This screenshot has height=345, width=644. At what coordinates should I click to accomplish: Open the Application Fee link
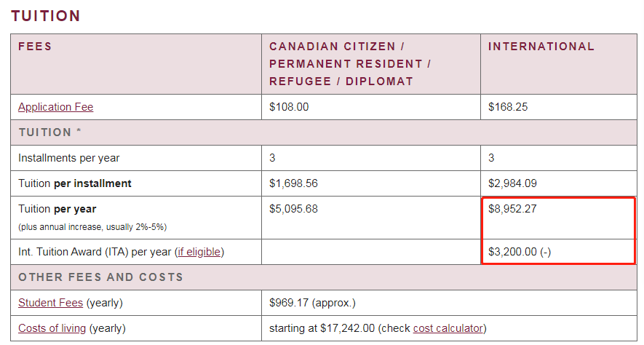(55, 107)
